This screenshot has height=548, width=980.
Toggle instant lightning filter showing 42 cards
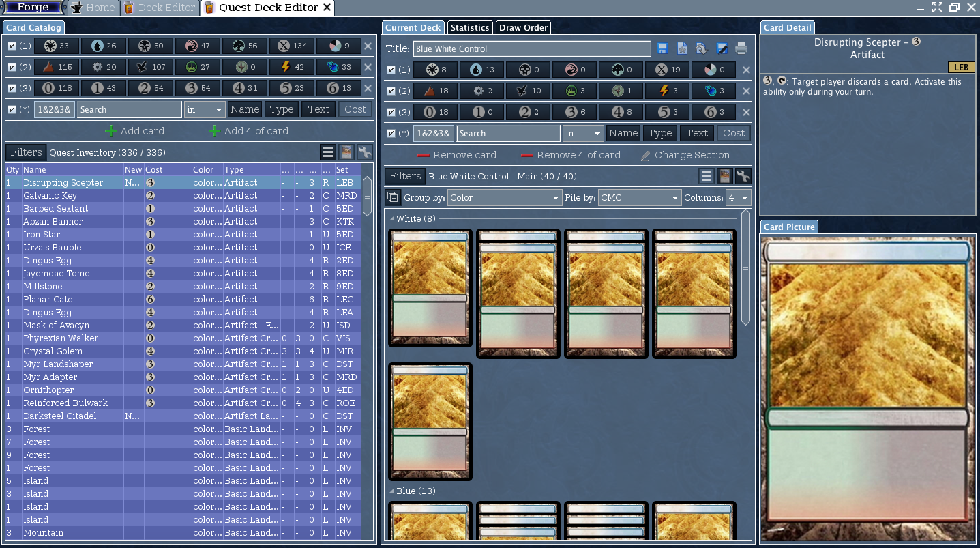(x=291, y=68)
